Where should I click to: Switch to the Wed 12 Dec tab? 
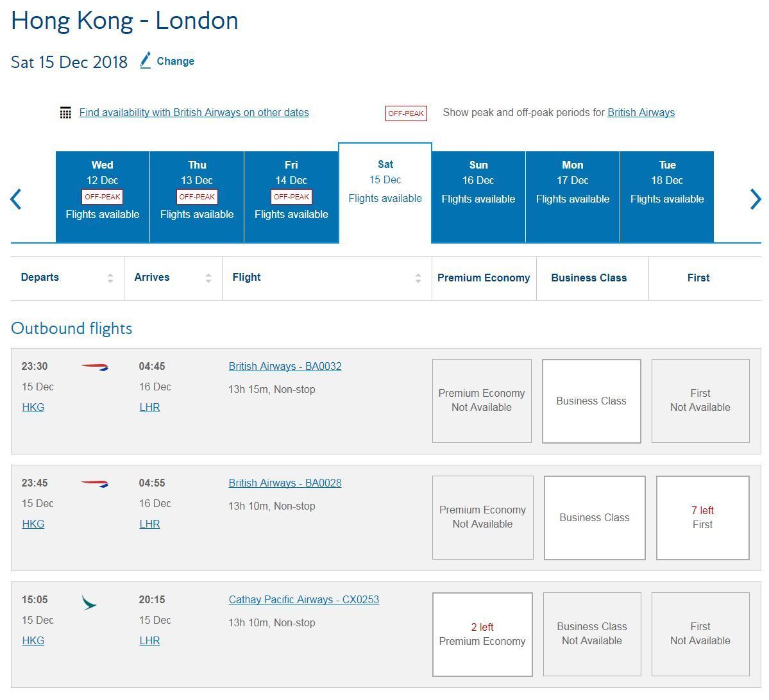[103, 197]
